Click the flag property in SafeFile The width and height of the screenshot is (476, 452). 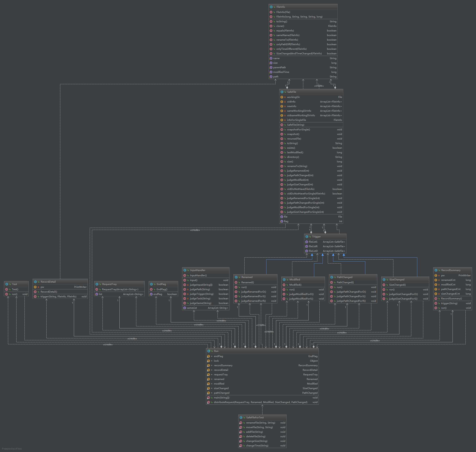click(311, 221)
